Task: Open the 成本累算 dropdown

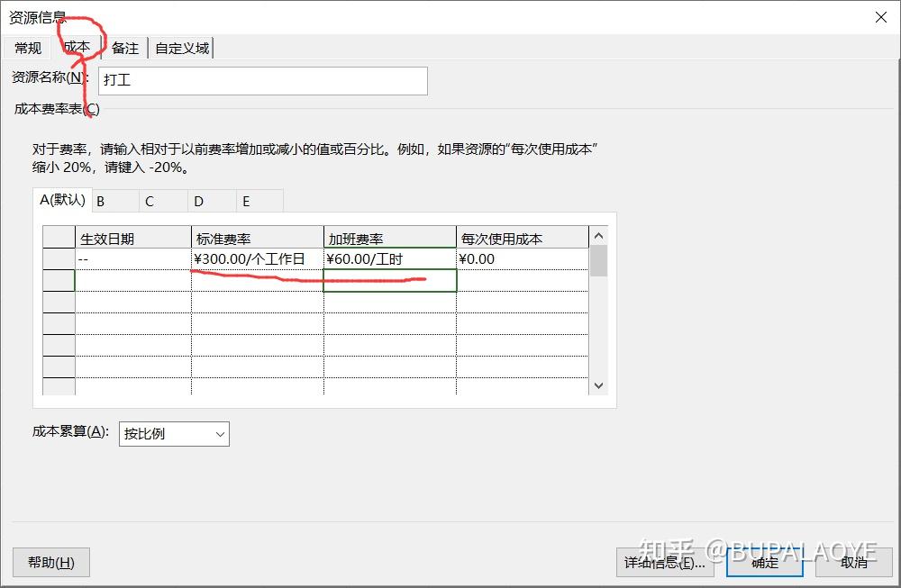Action: [216, 433]
